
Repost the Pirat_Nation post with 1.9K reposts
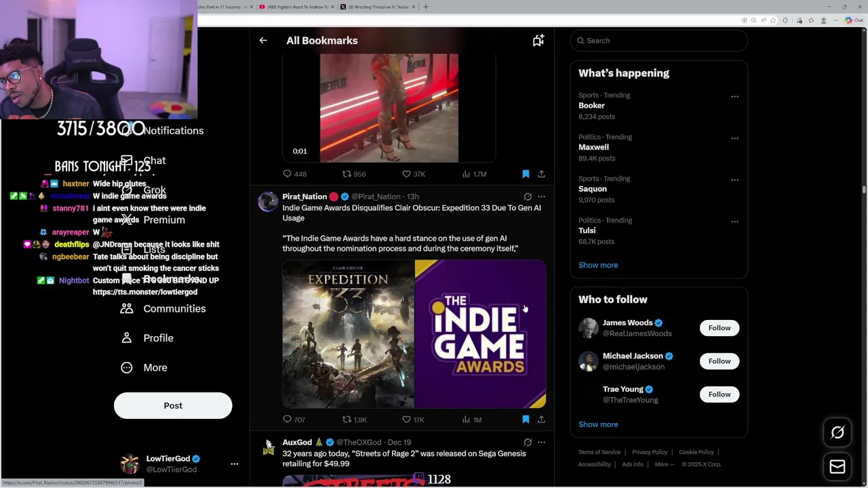coord(355,420)
